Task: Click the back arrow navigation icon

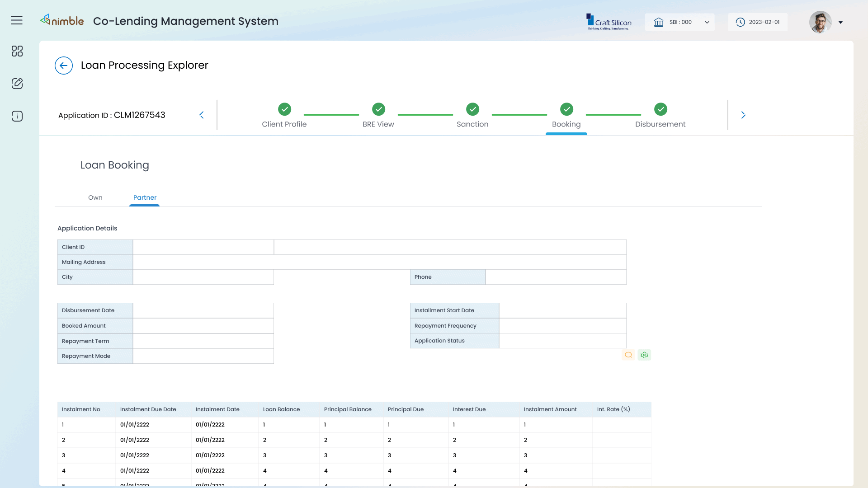Action: coord(64,65)
